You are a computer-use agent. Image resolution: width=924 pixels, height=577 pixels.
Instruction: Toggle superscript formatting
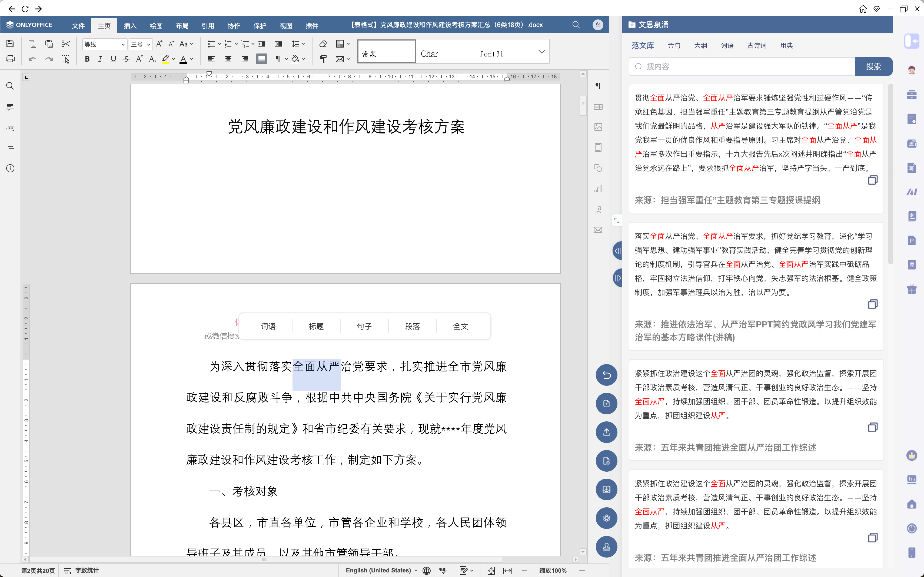[140, 59]
